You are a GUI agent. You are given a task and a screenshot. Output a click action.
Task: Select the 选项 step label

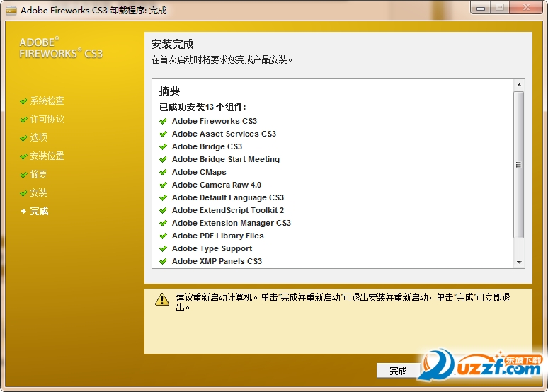pos(38,137)
